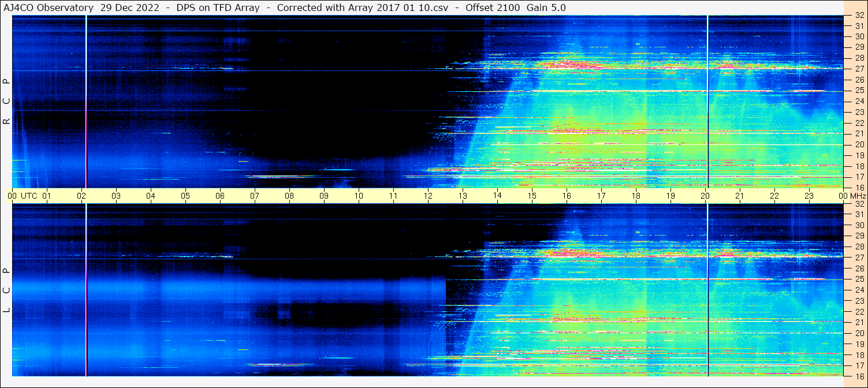The image size is (868, 388).
Task: Click the 14 hour tick on UTC axis
Action: (x=497, y=196)
